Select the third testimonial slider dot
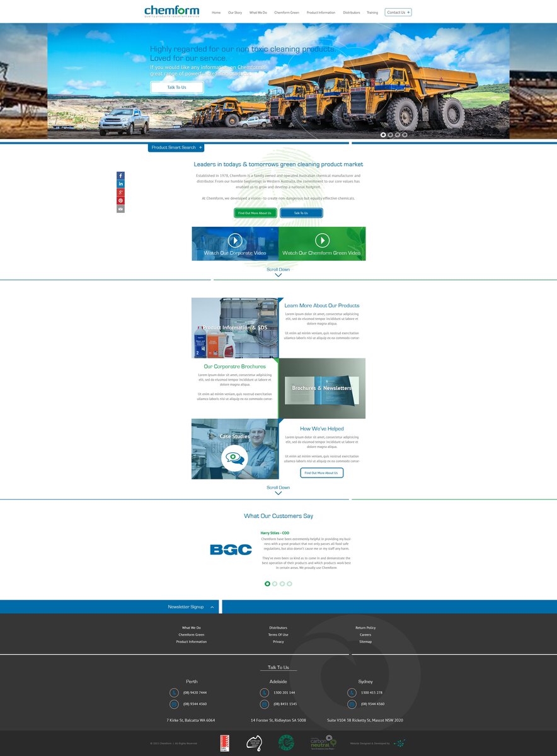The height and width of the screenshot is (756, 557). [282, 583]
